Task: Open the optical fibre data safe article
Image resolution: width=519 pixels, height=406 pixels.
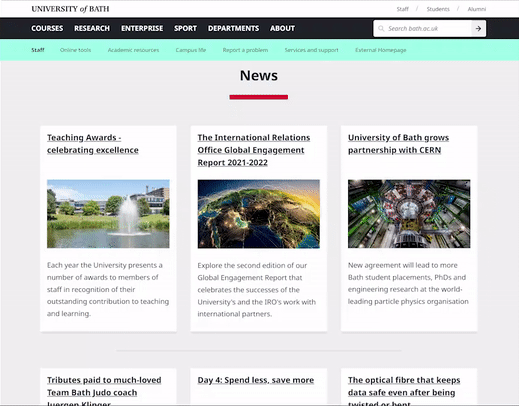Action: [404, 392]
